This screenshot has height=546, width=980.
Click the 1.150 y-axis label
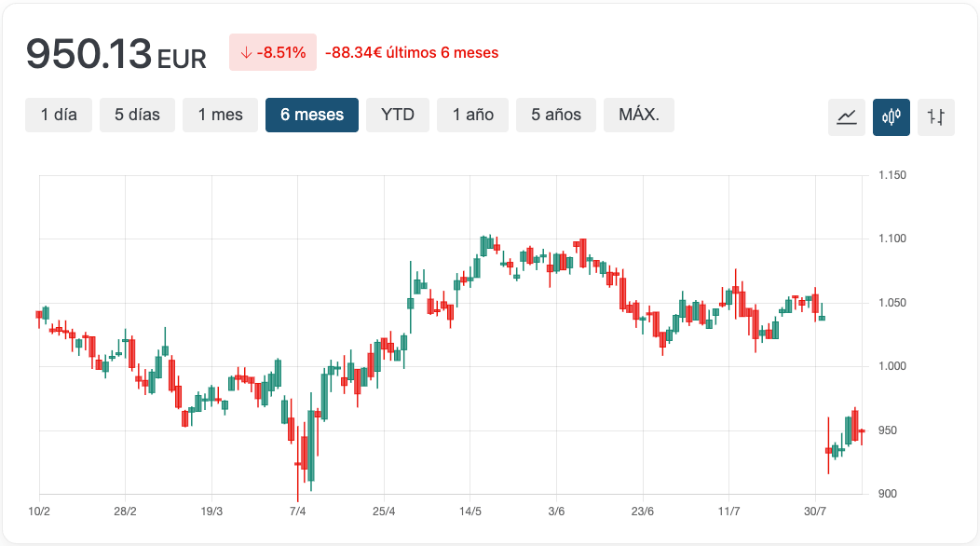pyautogui.click(x=892, y=175)
